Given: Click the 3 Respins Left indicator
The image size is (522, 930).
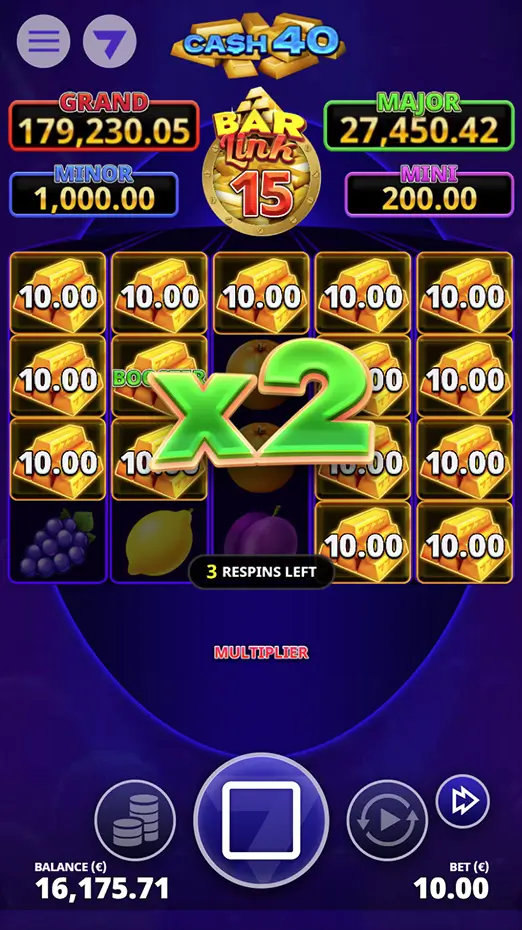Looking at the screenshot, I should (x=261, y=572).
